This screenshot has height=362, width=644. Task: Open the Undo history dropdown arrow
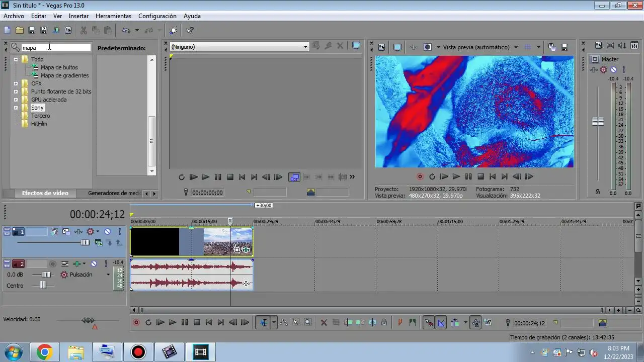tap(137, 30)
